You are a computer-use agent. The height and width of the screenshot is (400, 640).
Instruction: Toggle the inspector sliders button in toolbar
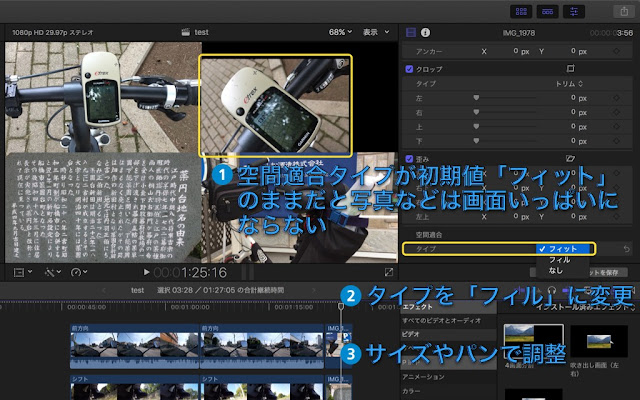573,11
